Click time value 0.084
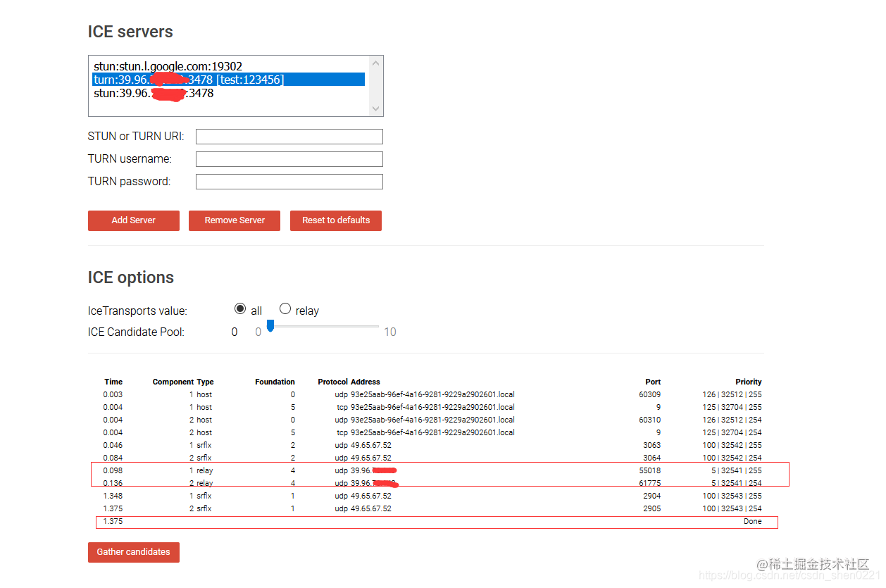The height and width of the screenshot is (588, 886). click(x=113, y=458)
